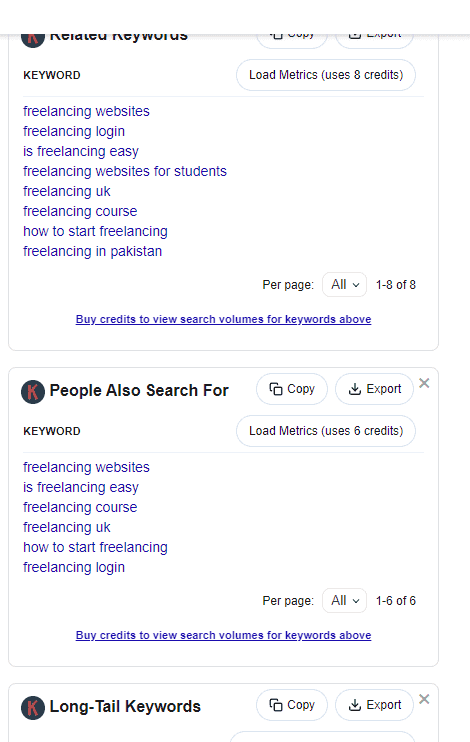Click the Keywords Everywhere logo beside People Also Search For

33,391
